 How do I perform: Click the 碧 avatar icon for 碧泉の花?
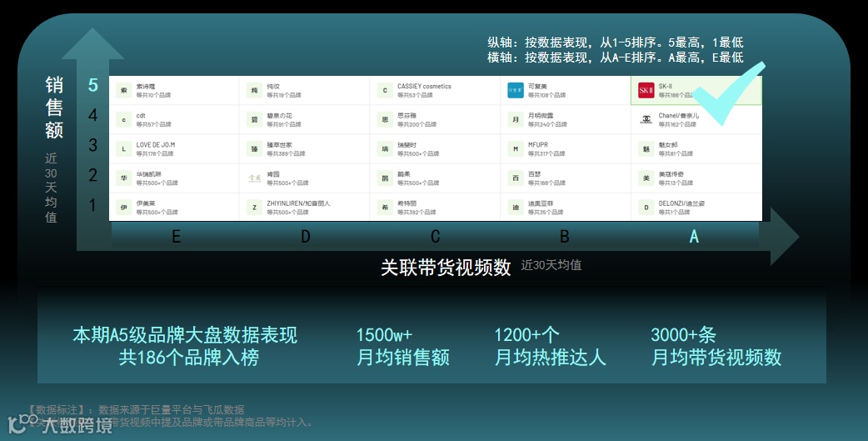point(255,120)
